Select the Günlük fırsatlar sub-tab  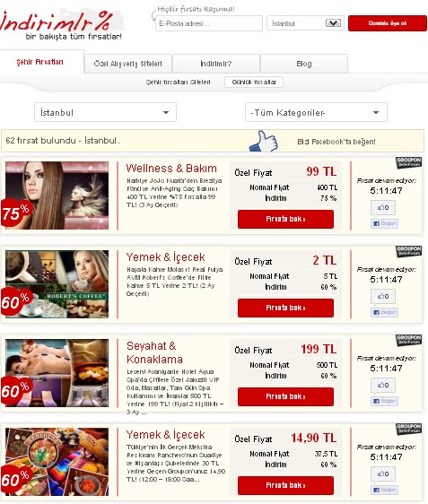tap(254, 82)
